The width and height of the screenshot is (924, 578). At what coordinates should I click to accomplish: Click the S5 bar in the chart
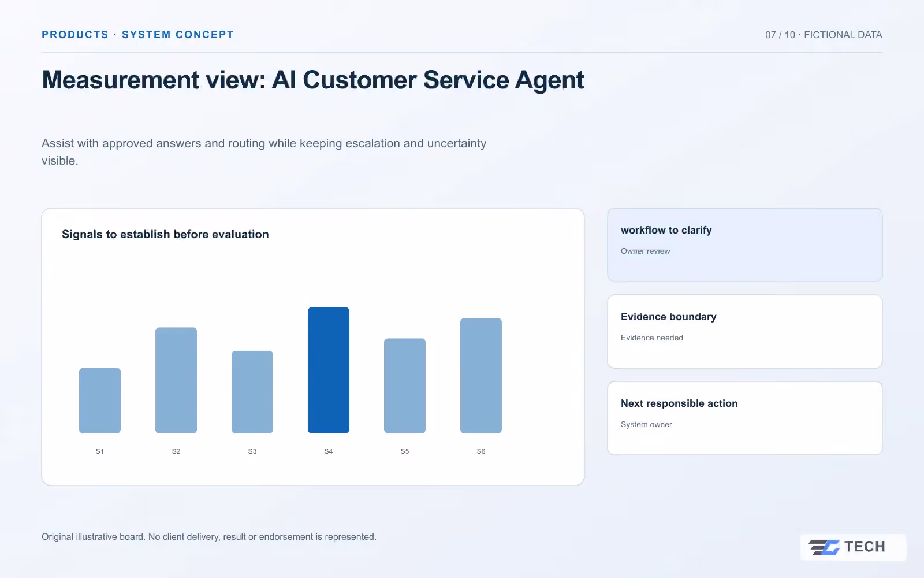(405, 386)
